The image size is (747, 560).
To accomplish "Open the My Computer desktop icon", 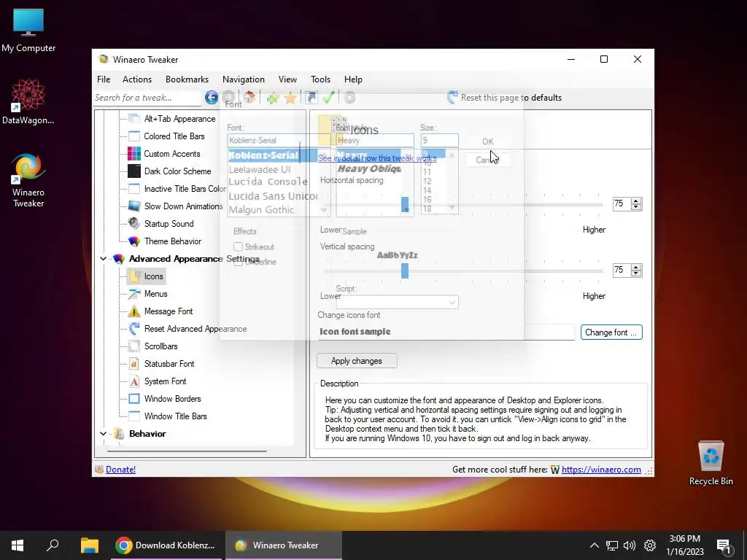I will (28, 31).
